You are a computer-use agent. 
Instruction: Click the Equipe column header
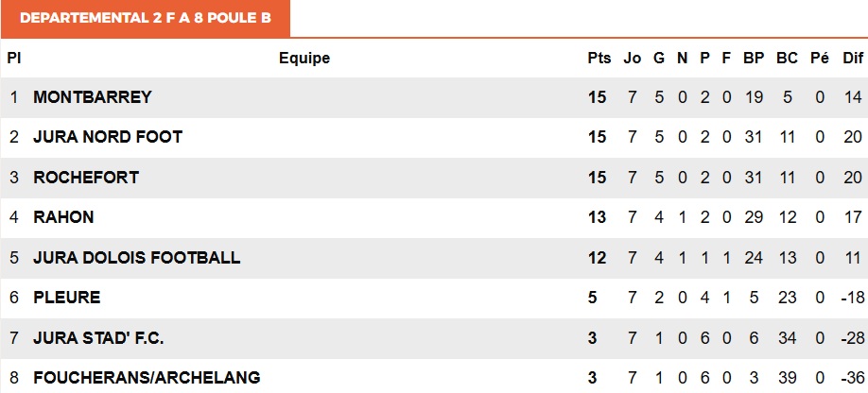tap(304, 58)
